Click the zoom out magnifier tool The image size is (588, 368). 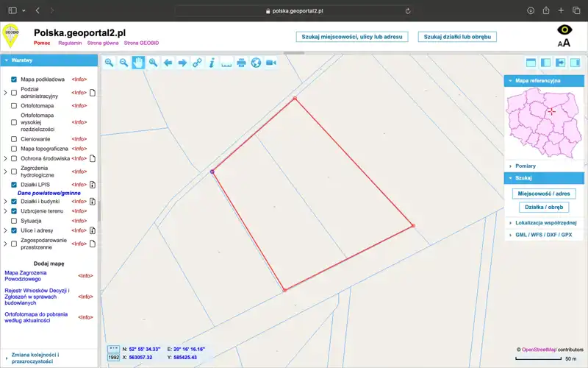pos(123,63)
